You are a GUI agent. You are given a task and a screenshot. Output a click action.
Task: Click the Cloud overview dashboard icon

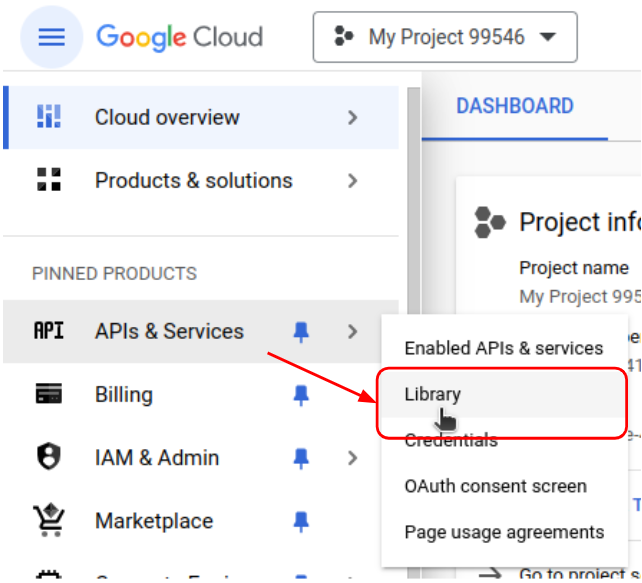[49, 117]
